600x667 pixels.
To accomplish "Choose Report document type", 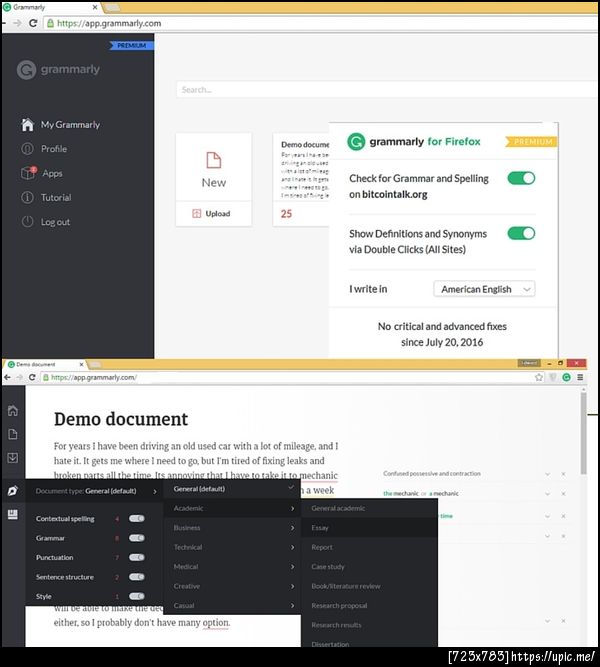I will pos(369,547).
